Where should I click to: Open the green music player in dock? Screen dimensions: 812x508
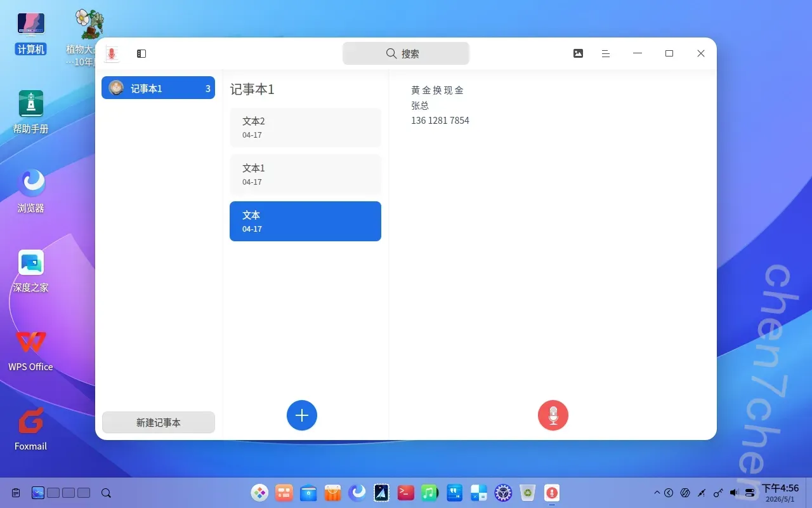pyautogui.click(x=430, y=493)
